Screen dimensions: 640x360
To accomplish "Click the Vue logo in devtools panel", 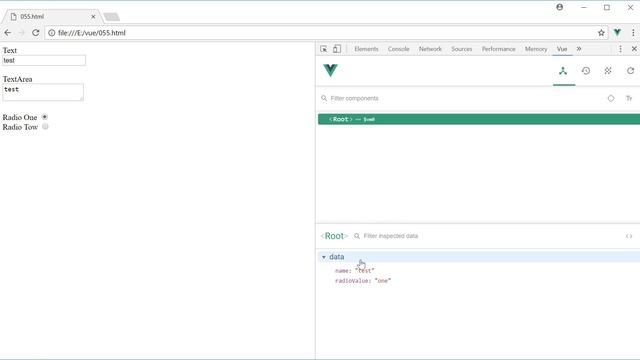I will (330, 70).
